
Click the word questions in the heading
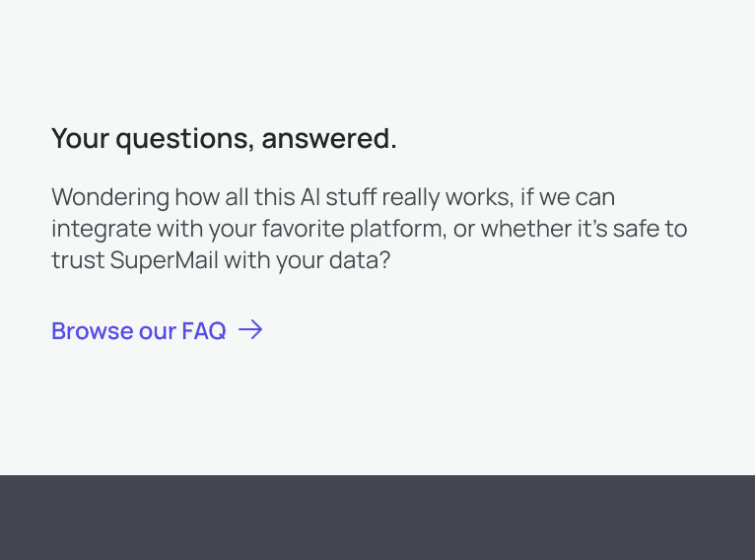click(185, 140)
